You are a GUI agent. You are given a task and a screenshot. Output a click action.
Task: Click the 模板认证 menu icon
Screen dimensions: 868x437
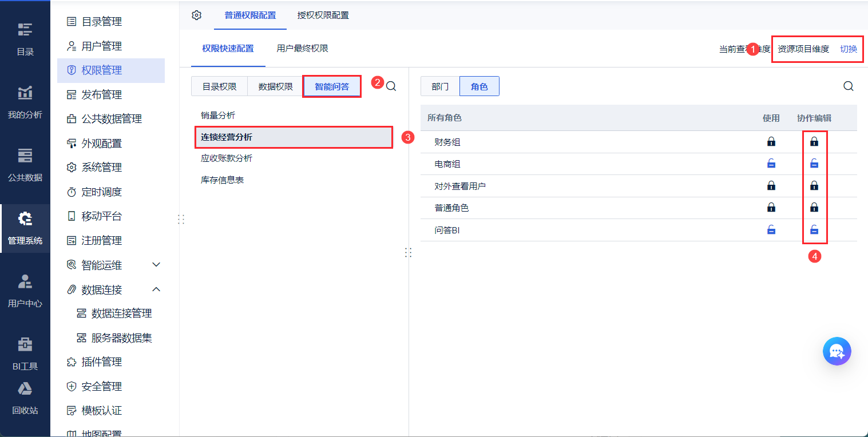click(72, 411)
